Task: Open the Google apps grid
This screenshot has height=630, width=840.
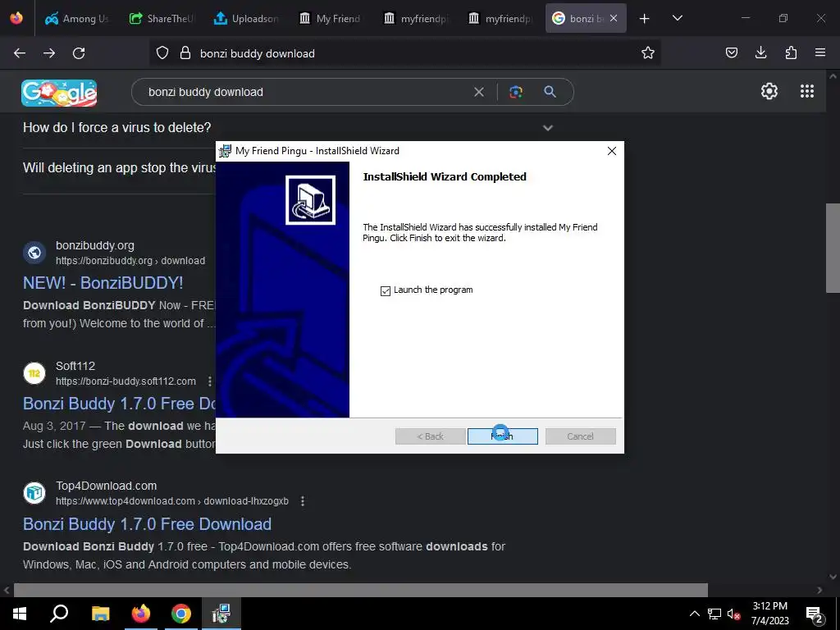Action: (x=807, y=91)
